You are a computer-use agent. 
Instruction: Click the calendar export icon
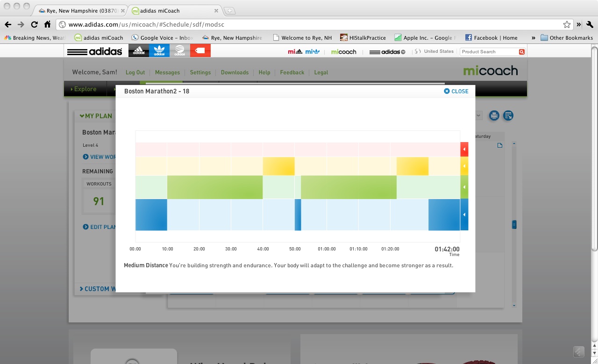508,115
